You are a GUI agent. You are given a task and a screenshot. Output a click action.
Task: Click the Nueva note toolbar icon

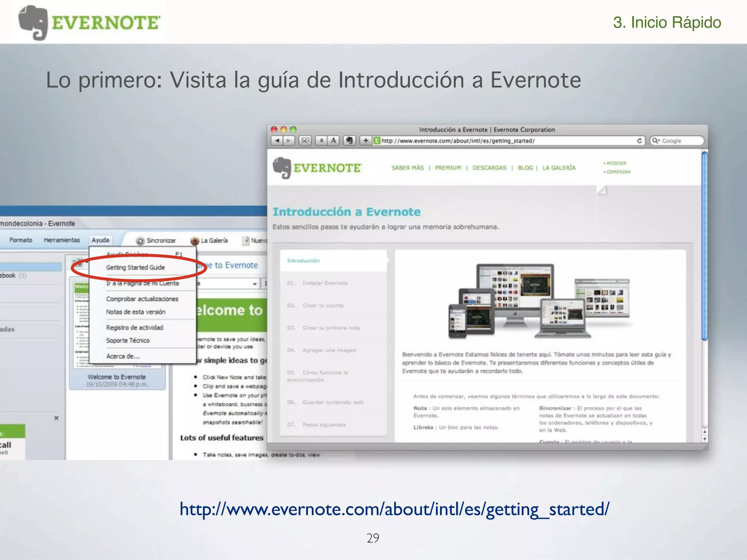[x=246, y=241]
